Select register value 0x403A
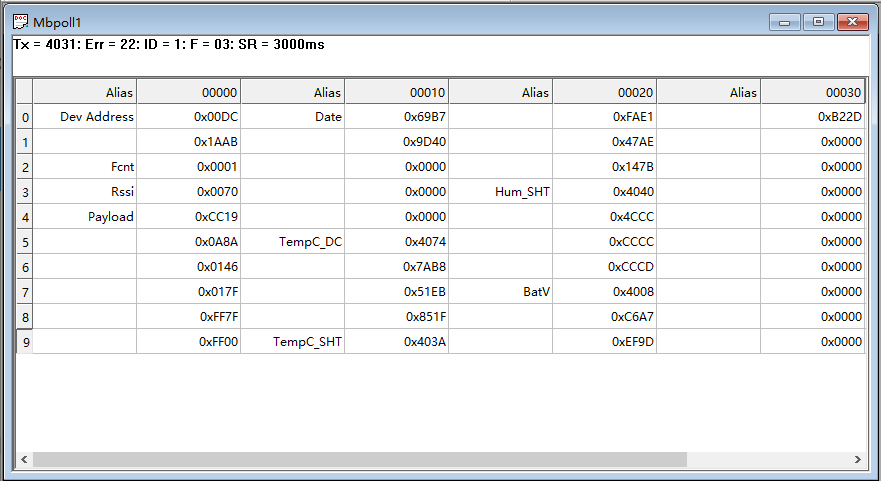Image resolution: width=881 pixels, height=481 pixels. coord(397,342)
